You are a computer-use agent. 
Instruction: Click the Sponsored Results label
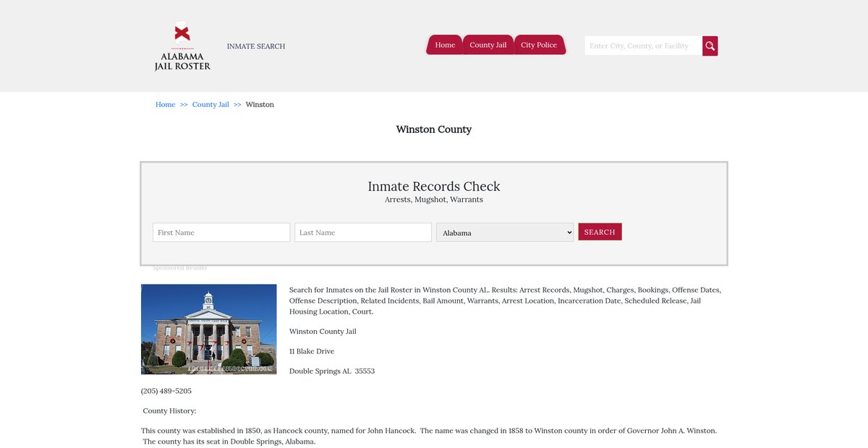179,268
